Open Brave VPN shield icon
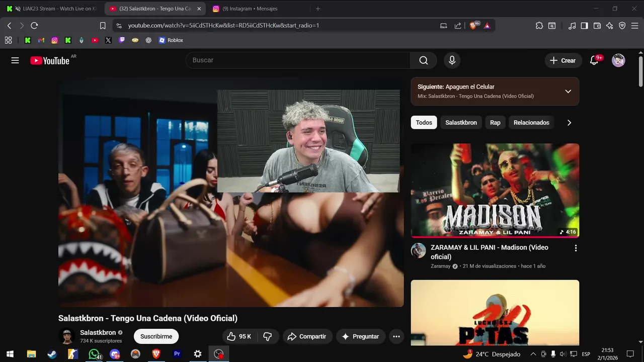Viewport: 644px width, 362px height. click(x=622, y=25)
